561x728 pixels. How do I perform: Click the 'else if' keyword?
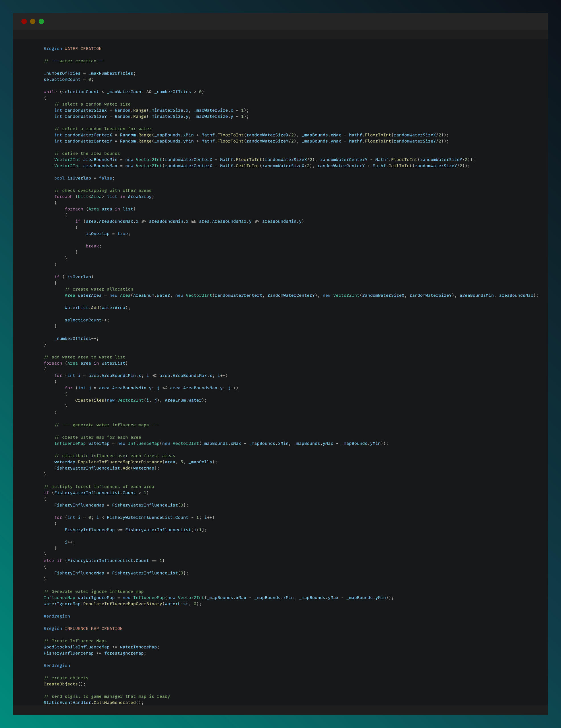click(x=53, y=561)
